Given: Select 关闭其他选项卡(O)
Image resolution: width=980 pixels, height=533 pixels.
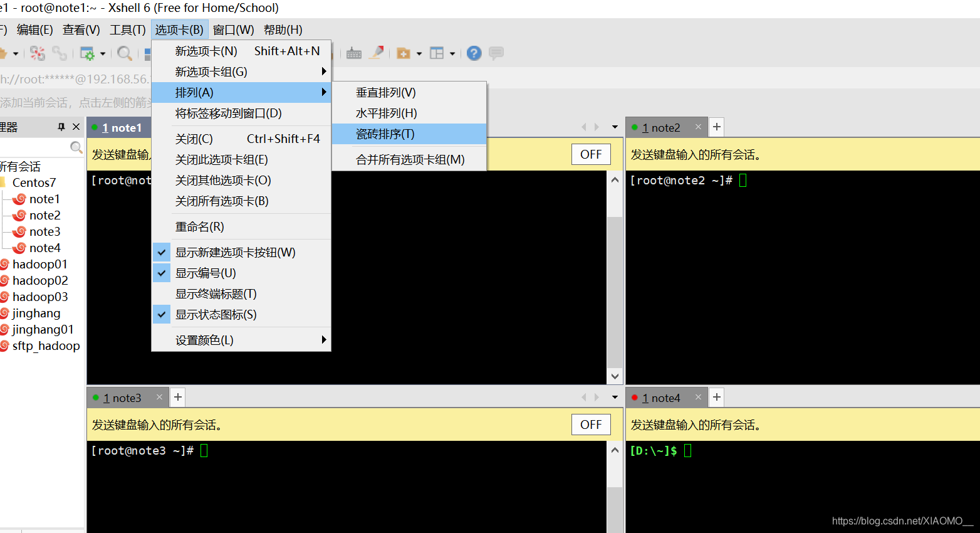Looking at the screenshot, I should pyautogui.click(x=241, y=180).
